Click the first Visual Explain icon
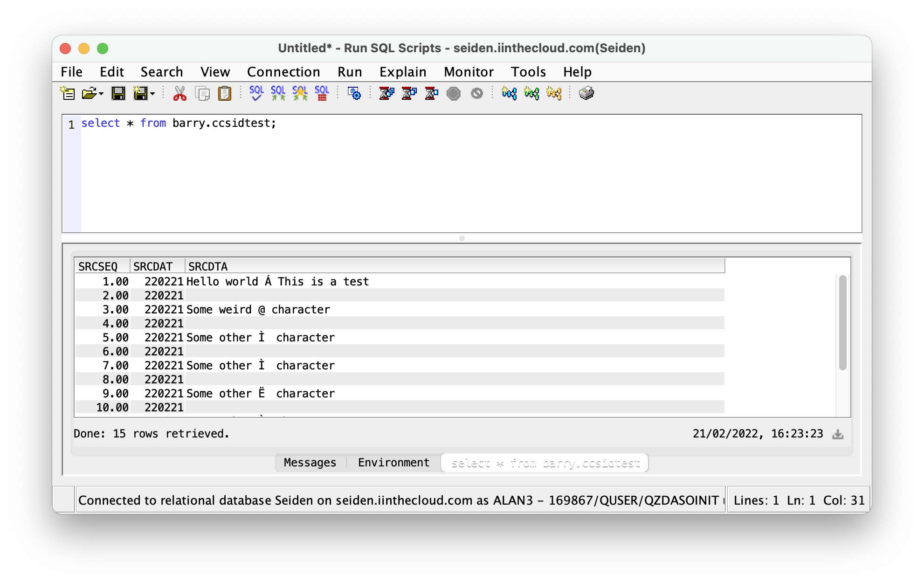 pyautogui.click(x=509, y=93)
